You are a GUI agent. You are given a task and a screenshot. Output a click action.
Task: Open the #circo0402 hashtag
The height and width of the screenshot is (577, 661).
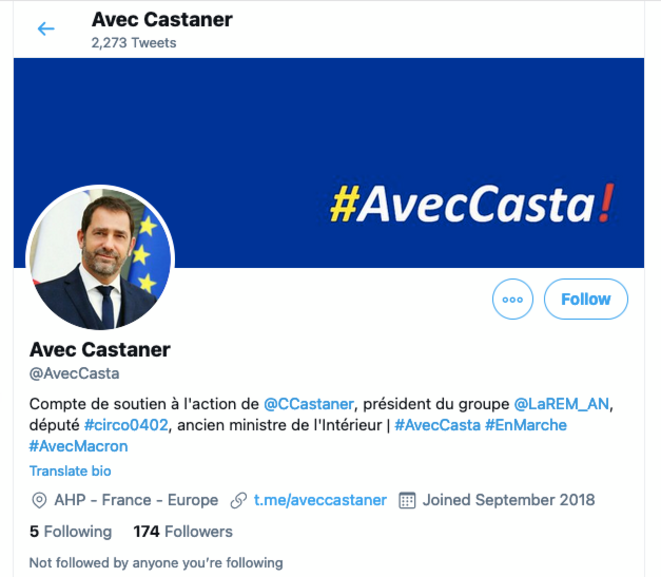(126, 425)
